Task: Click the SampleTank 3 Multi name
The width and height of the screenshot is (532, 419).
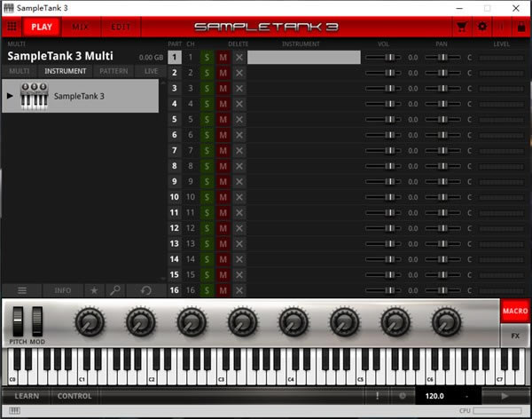Action: tap(60, 56)
